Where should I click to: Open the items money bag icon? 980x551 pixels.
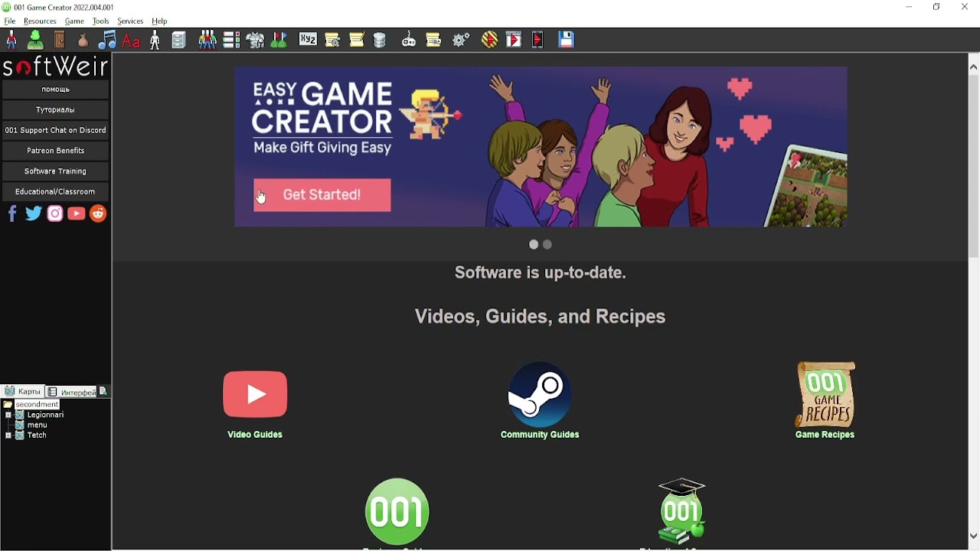[83, 40]
